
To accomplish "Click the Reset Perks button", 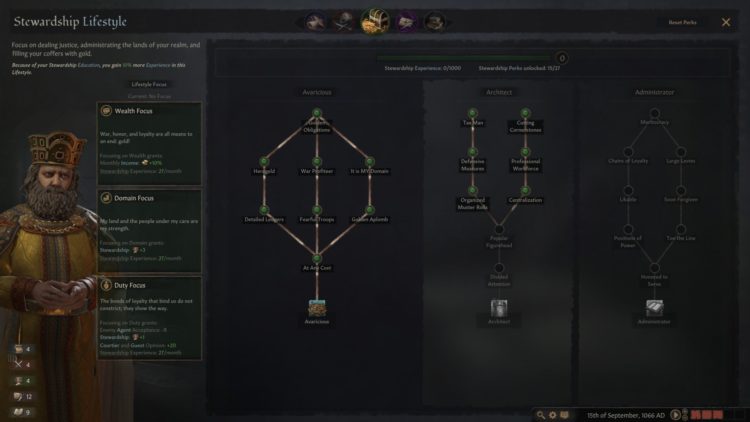I will point(682,22).
